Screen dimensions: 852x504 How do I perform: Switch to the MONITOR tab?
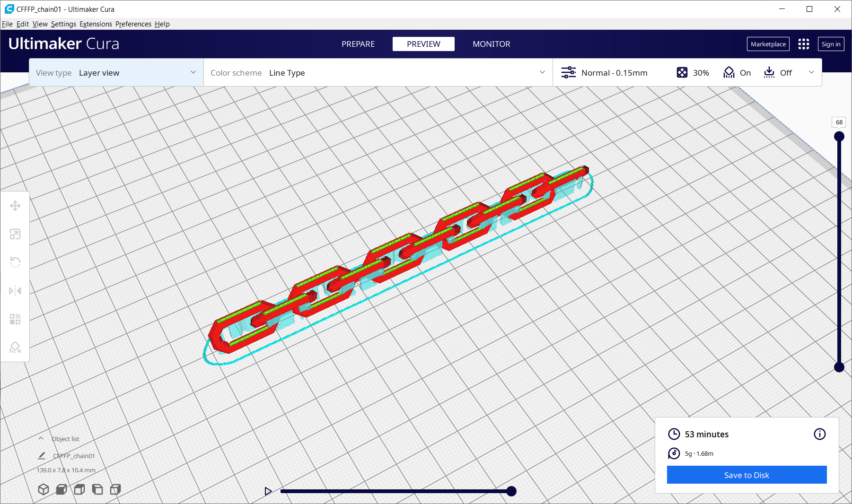pos(491,44)
